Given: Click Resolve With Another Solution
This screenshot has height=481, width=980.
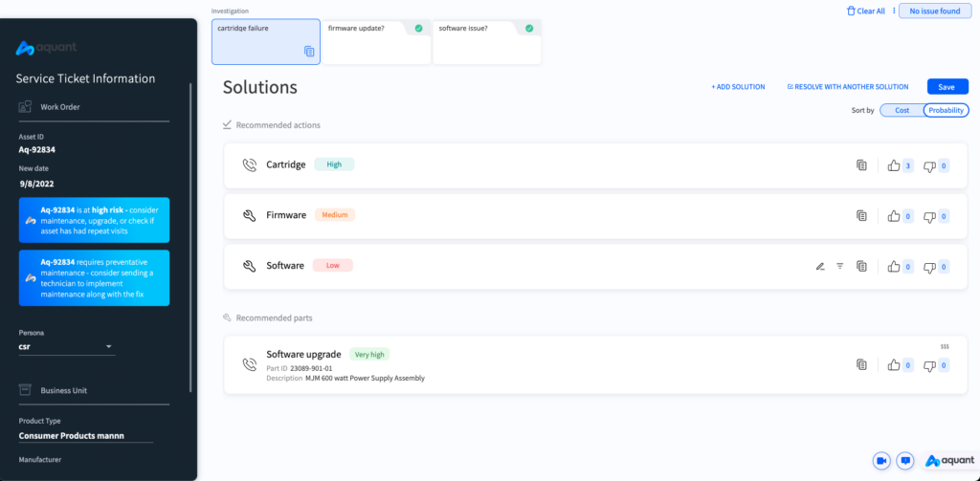Looking at the screenshot, I should coord(847,87).
